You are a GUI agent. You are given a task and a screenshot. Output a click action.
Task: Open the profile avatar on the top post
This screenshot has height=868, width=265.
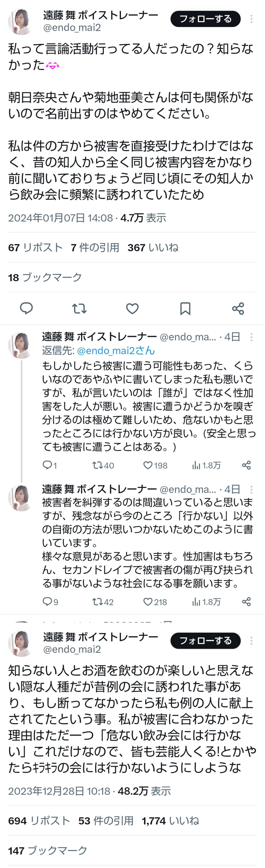pyautogui.click(x=20, y=22)
